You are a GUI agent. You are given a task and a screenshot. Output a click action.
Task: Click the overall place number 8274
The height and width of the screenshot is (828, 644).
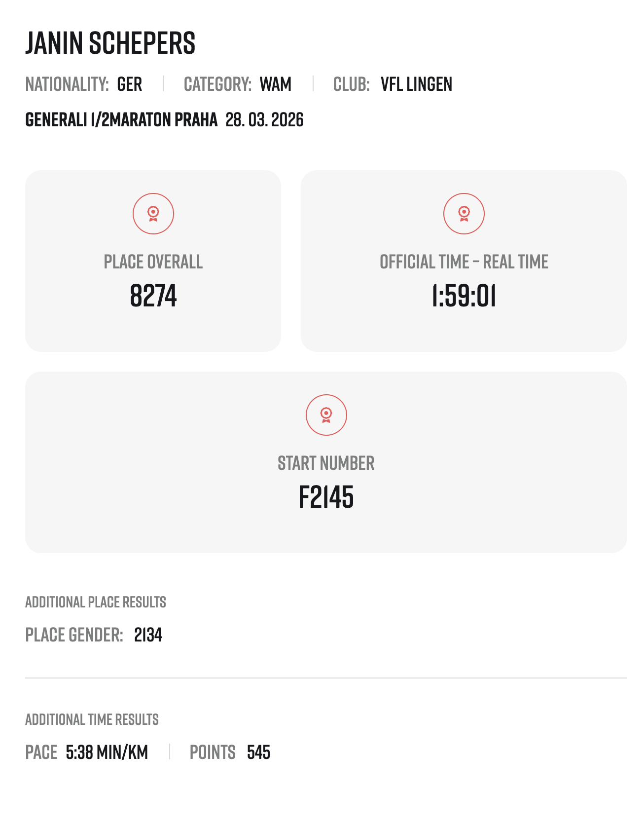tap(153, 296)
